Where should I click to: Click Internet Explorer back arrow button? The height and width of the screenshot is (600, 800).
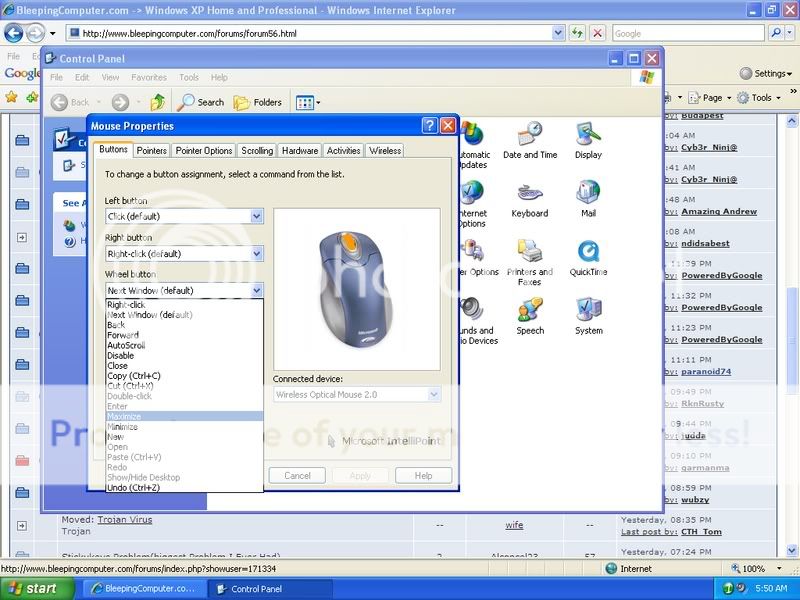(14, 33)
